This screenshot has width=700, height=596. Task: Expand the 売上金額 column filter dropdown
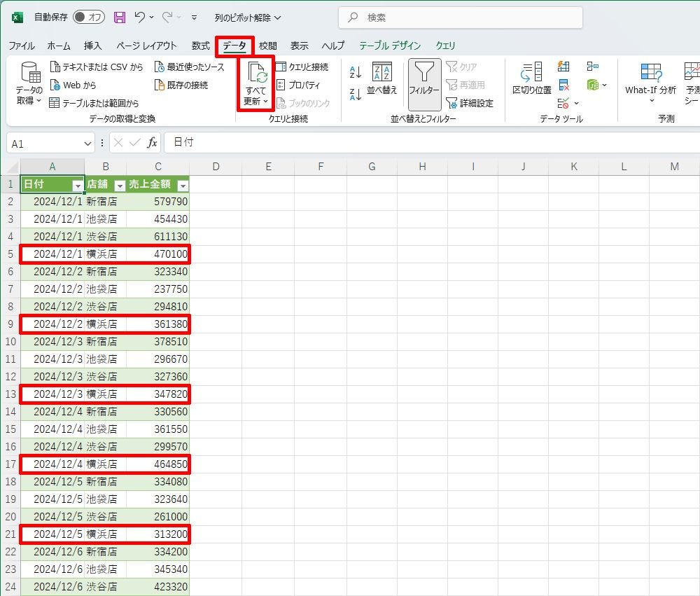tap(182, 186)
